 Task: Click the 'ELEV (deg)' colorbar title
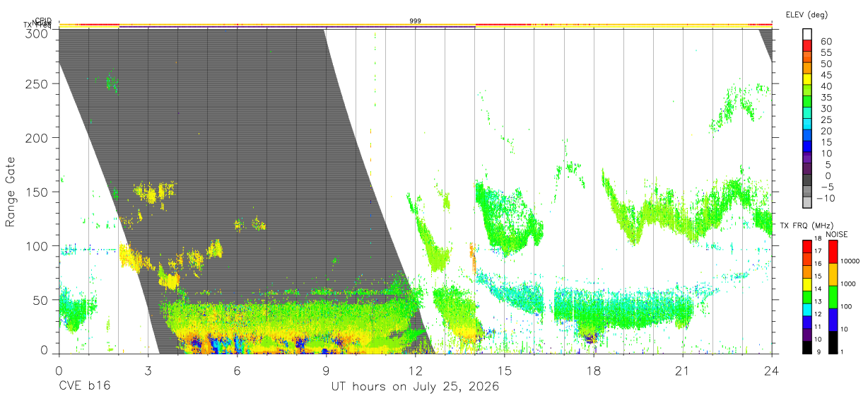[x=807, y=14]
